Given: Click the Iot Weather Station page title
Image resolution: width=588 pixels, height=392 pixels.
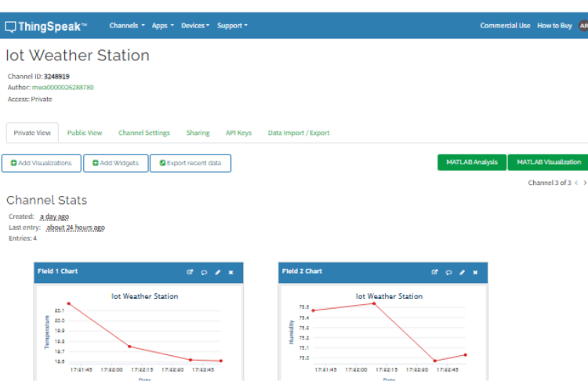Looking at the screenshot, I should 78,56.
